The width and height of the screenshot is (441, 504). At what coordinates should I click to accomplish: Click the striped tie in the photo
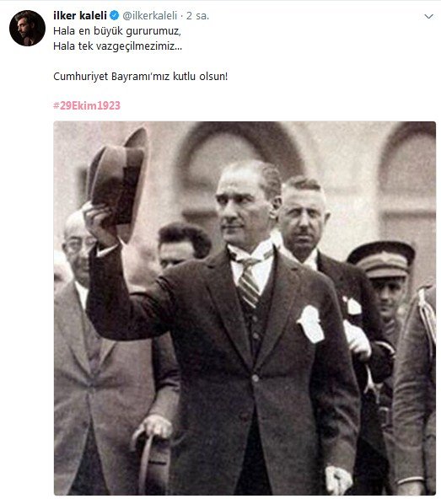tap(249, 281)
